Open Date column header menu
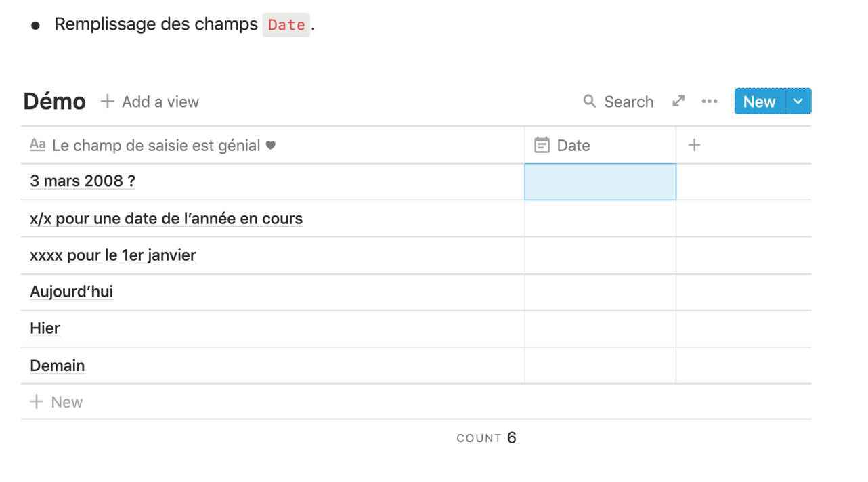The width and height of the screenshot is (868, 482). click(x=573, y=145)
